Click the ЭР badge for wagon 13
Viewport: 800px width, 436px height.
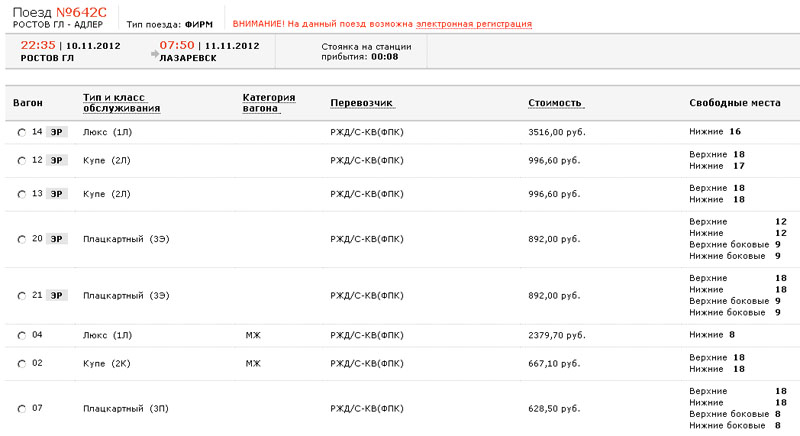pyautogui.click(x=58, y=194)
